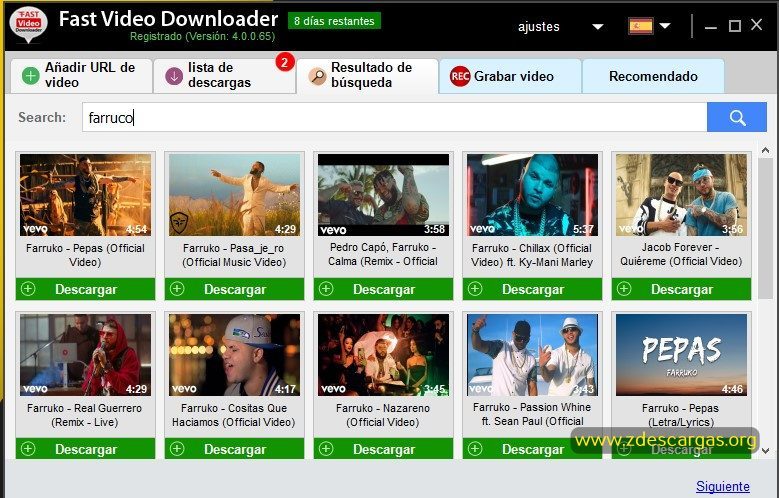The image size is (779, 498).
Task: Download Jacob Forever - Quiéreme video
Action: 682,289
